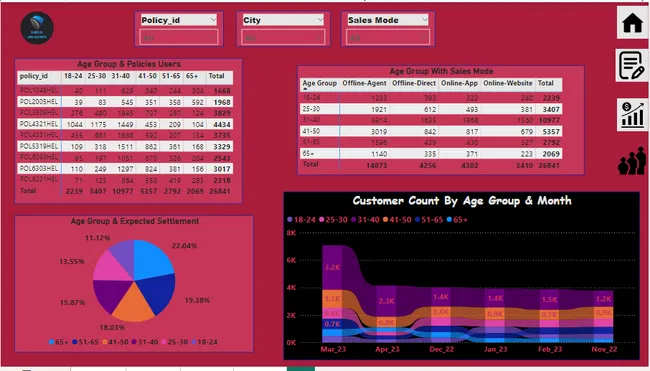Image resolution: width=650 pixels, height=371 pixels.
Task: Click the 25-30 legend entry under pie chart
Action: tap(175, 342)
